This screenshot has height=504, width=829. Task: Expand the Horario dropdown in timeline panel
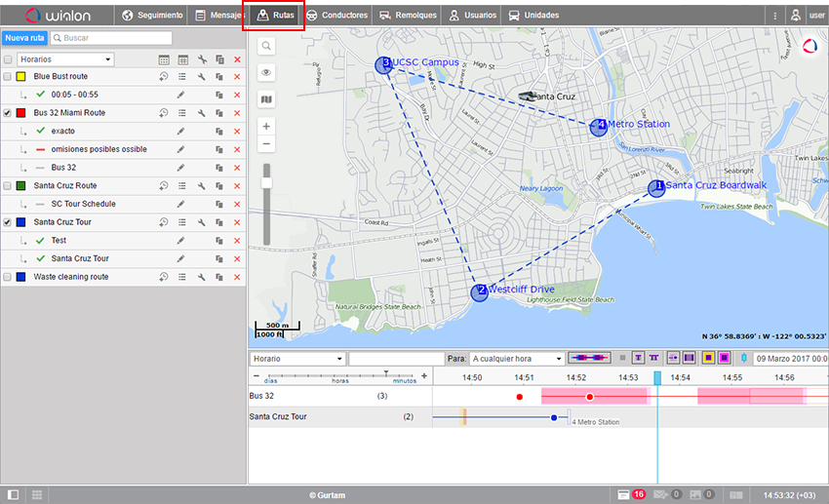296,359
